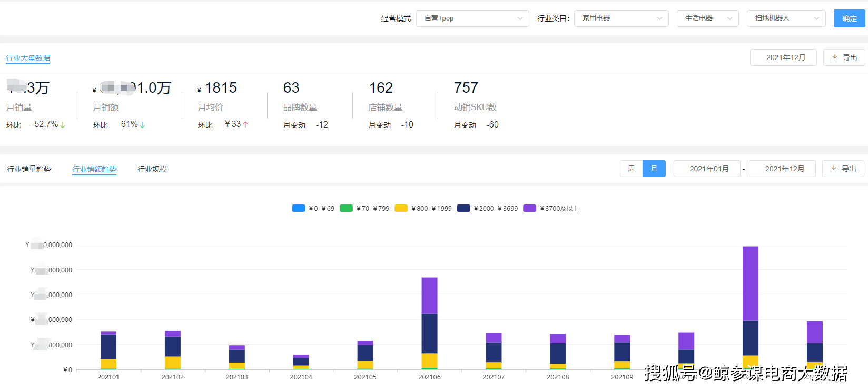Open the 2021年12月 date picker in overview
Image resolution: width=868 pixels, height=391 pixels.
783,57
